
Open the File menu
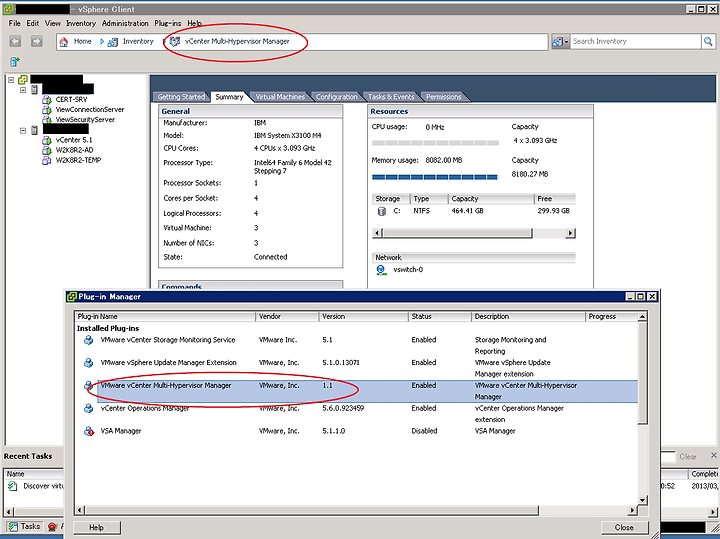tap(14, 23)
